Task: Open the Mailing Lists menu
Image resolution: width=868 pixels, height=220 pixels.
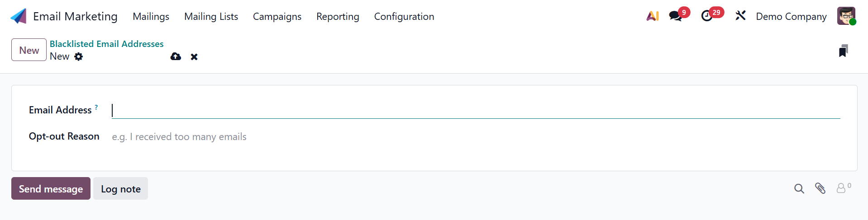Action: coord(211,16)
